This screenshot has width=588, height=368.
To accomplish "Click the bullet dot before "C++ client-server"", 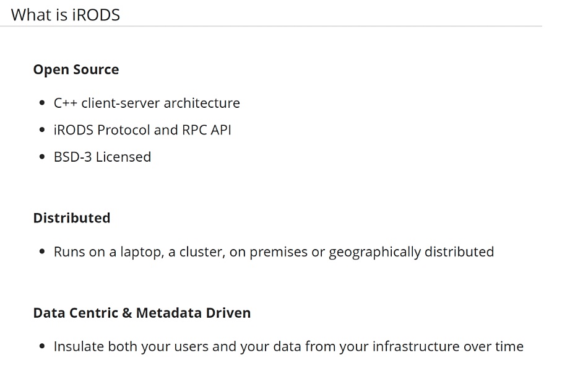I will (x=42, y=103).
